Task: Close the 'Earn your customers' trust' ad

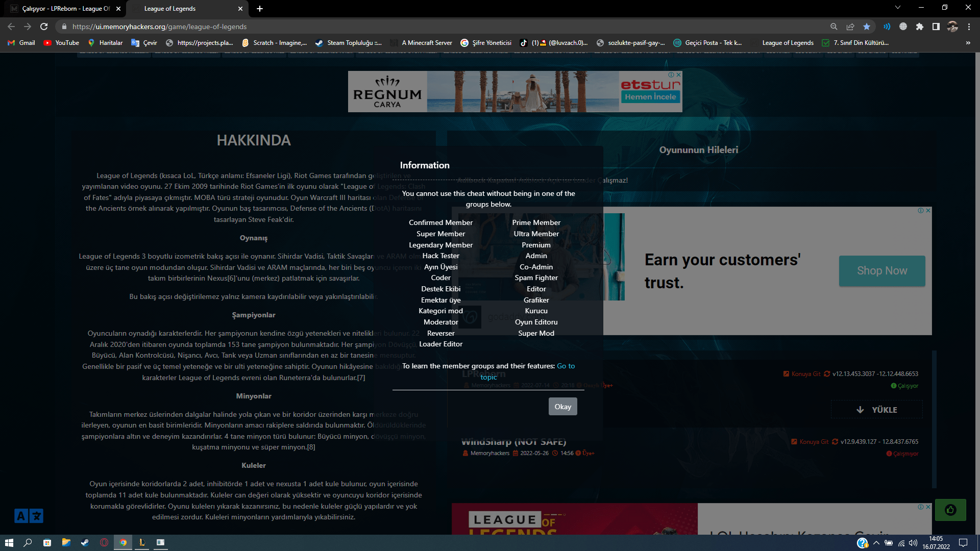Action: click(x=928, y=210)
